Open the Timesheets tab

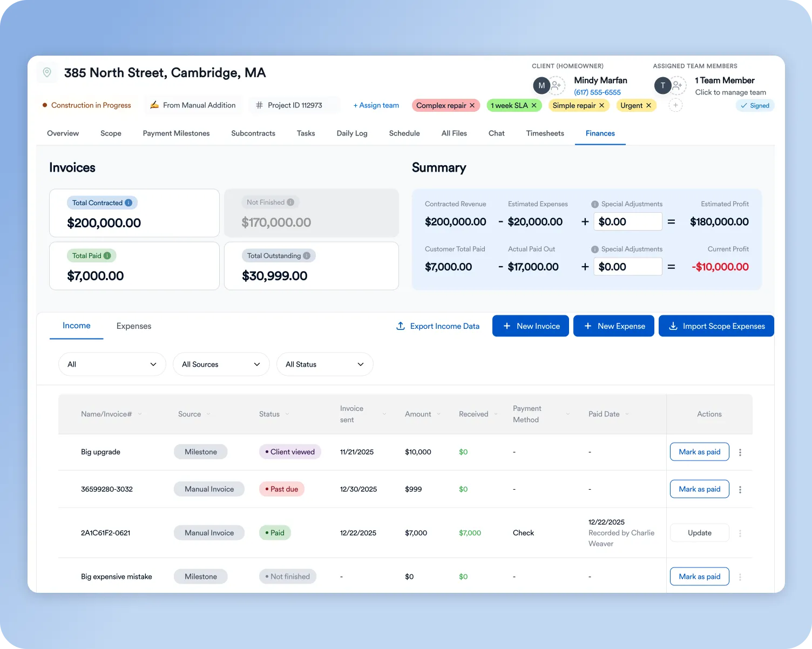point(545,133)
